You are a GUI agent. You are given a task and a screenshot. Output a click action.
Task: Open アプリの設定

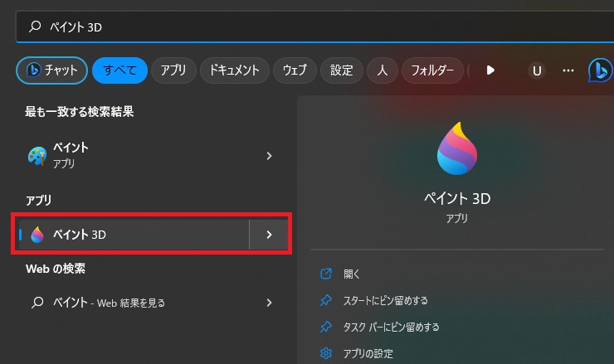368,353
